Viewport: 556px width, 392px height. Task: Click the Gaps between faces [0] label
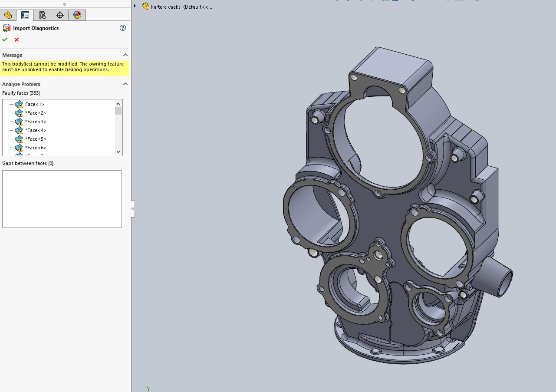point(28,163)
